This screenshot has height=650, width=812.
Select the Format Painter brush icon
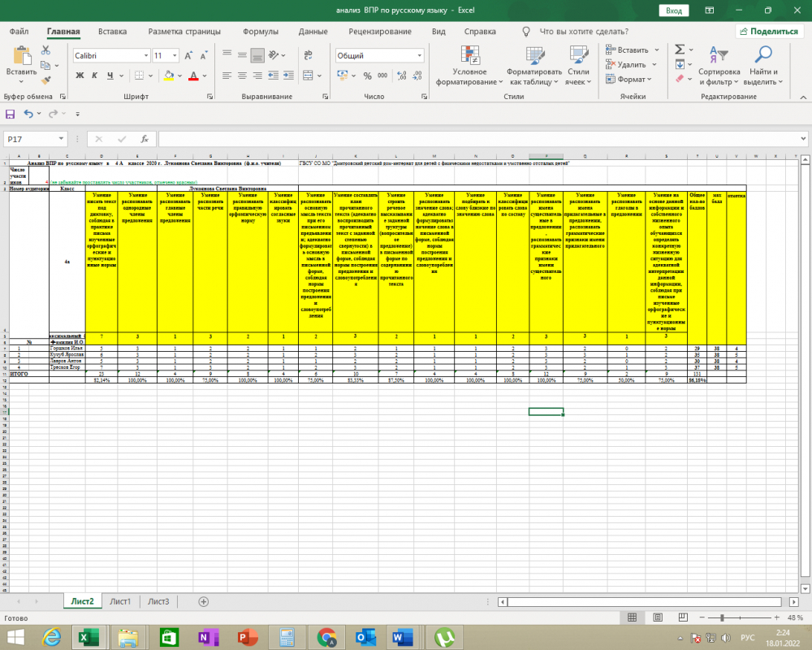[x=45, y=80]
